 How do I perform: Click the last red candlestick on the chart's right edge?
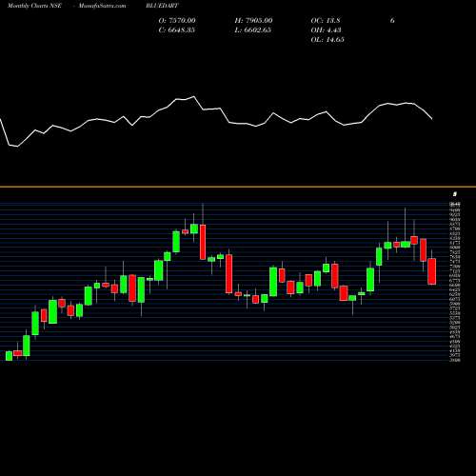click(x=432, y=271)
